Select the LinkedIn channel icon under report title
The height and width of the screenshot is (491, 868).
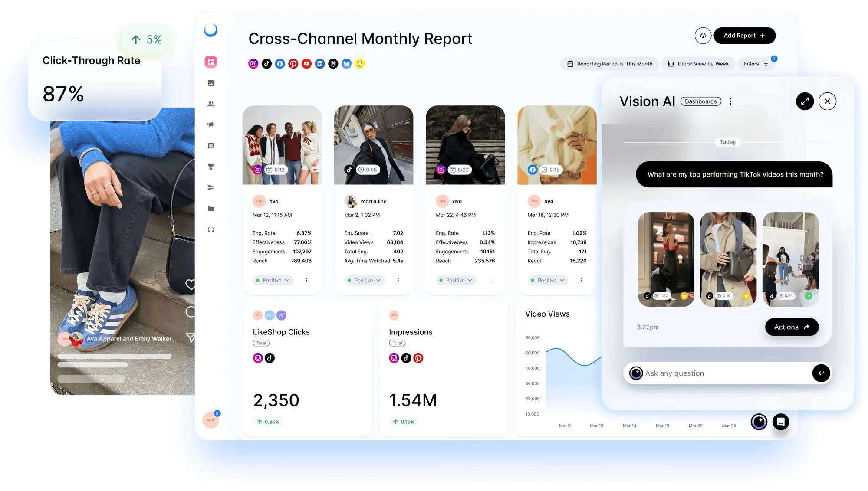320,64
